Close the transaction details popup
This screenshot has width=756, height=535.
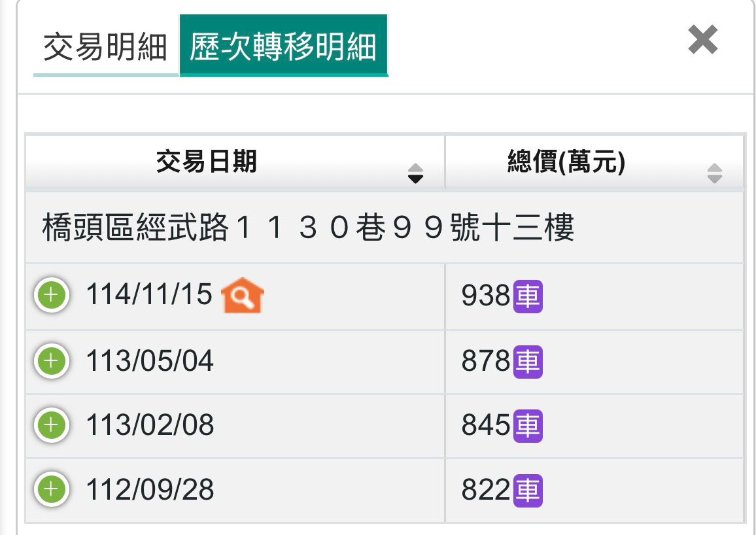tap(703, 40)
